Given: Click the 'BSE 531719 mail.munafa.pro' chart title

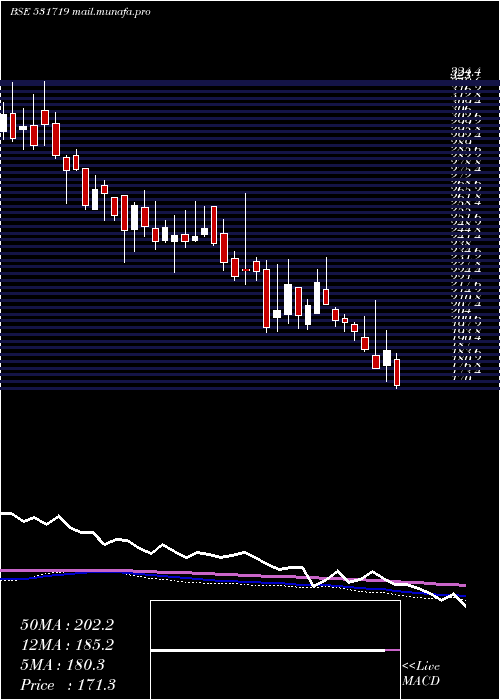Looking at the screenshot, I should pos(80,12).
